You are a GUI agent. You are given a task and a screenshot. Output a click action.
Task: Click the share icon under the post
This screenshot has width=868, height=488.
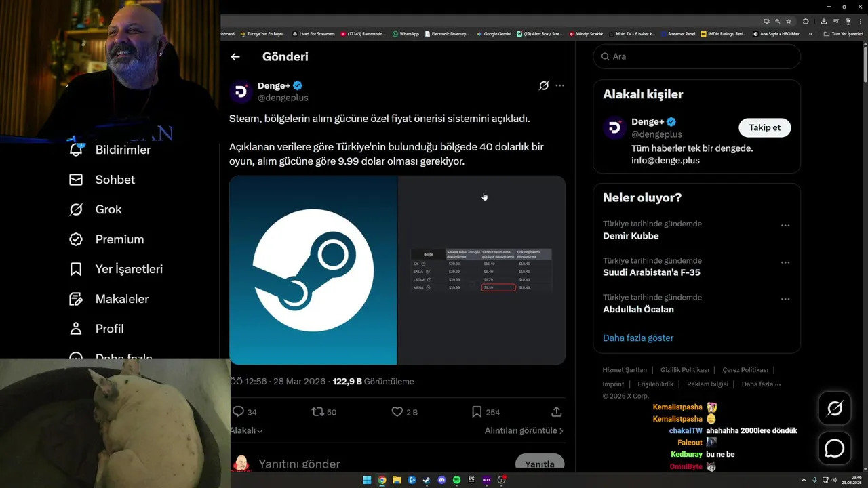[x=556, y=411]
